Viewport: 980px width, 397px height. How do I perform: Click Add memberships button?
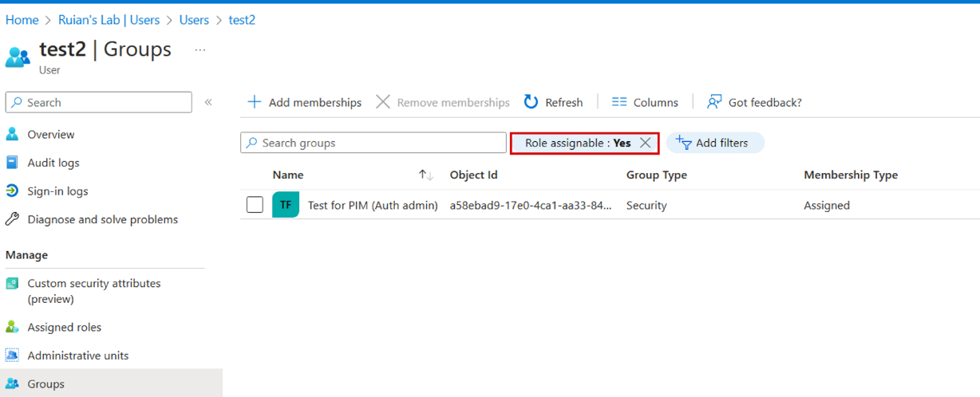[304, 102]
